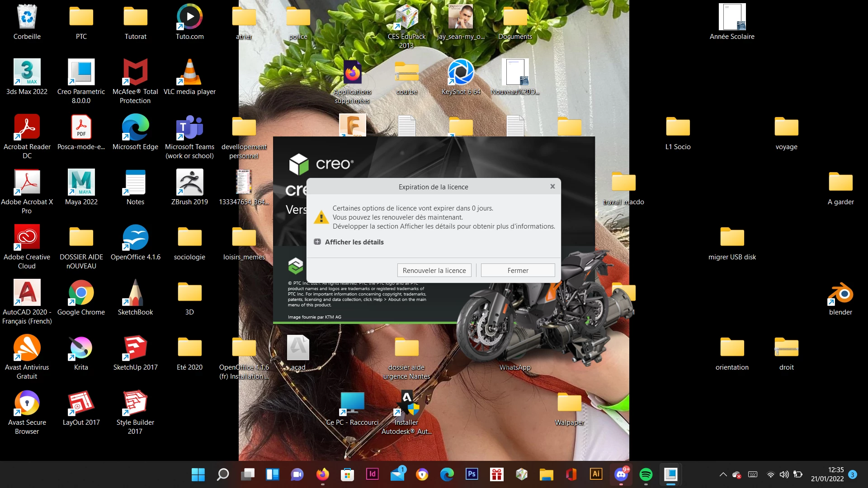Open the taskbar clock and date
This screenshot has height=488, width=868.
tap(827, 474)
